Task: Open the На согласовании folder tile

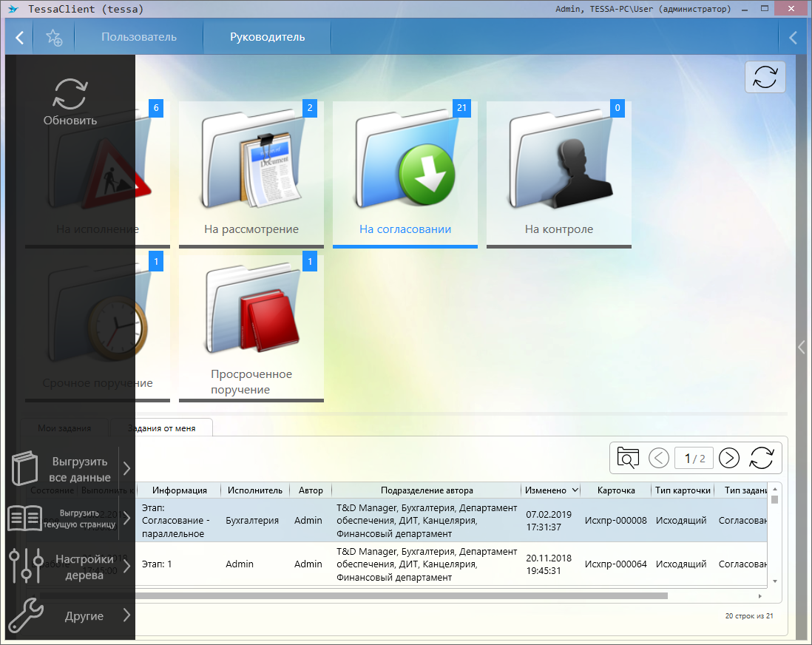Action: pos(405,174)
